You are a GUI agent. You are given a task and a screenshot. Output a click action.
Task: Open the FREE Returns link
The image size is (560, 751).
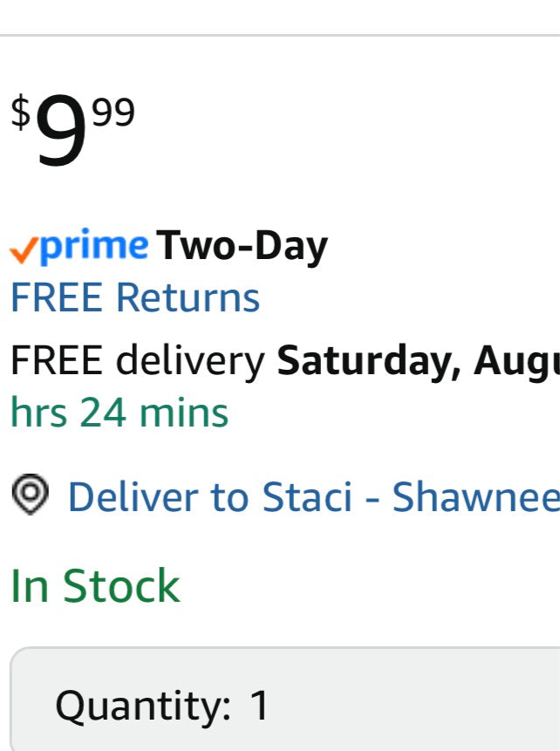[135, 298]
